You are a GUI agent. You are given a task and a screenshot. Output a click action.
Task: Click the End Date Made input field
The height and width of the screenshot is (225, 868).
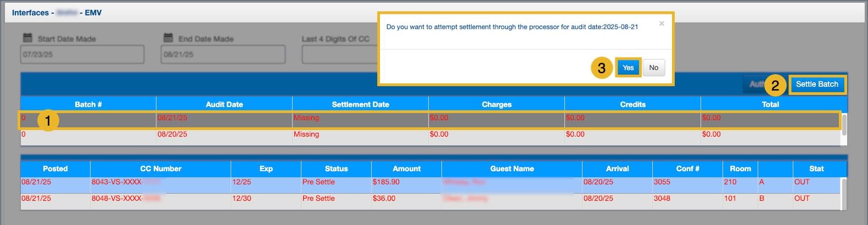pyautogui.click(x=223, y=54)
